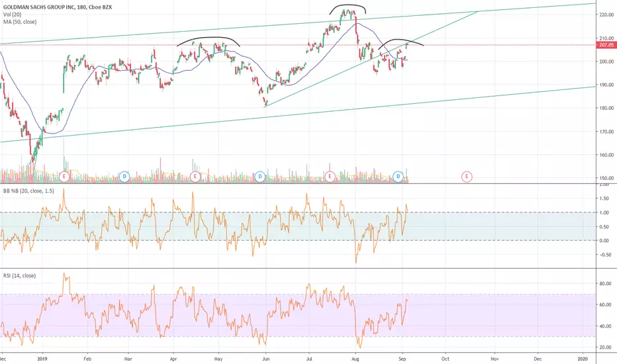Open the mid-July earnings E marker
The height and width of the screenshot is (364, 617).
point(330,176)
